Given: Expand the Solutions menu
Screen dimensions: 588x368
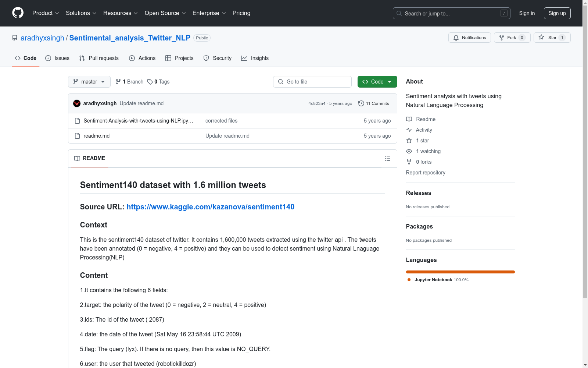Looking at the screenshot, I should (81, 13).
